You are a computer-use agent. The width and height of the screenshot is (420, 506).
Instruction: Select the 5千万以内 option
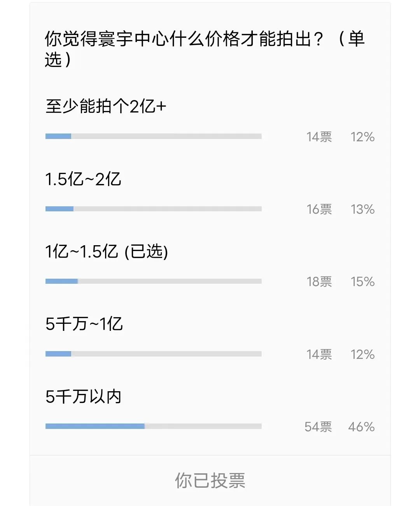coord(83,397)
